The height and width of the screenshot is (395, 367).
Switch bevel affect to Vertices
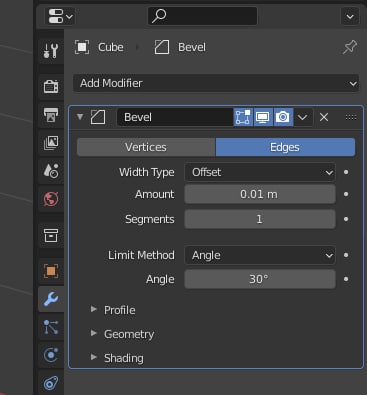coord(146,147)
